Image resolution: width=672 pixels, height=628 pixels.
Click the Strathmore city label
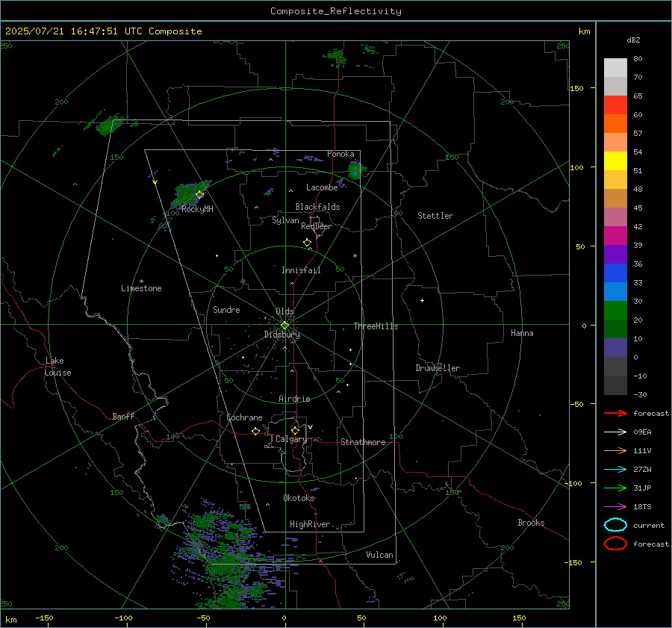(x=363, y=442)
